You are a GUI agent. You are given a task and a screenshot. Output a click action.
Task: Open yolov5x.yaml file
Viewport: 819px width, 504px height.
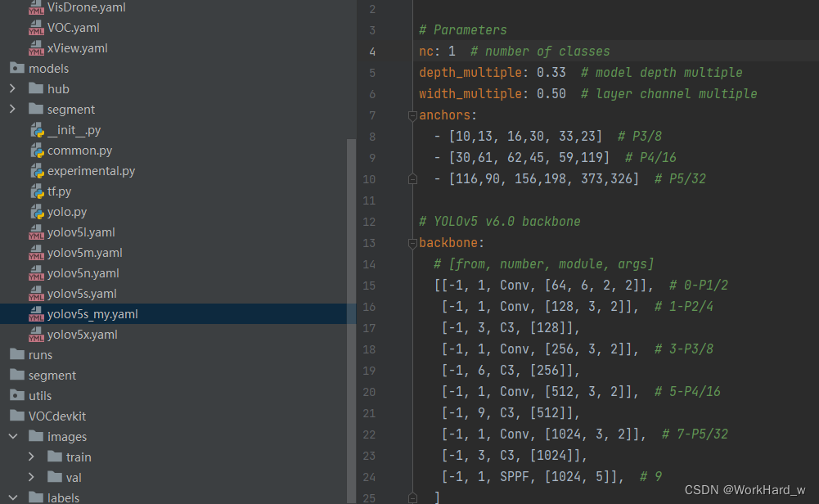pos(82,335)
